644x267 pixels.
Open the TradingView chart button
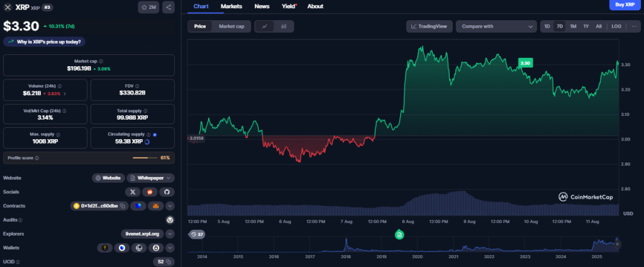430,26
